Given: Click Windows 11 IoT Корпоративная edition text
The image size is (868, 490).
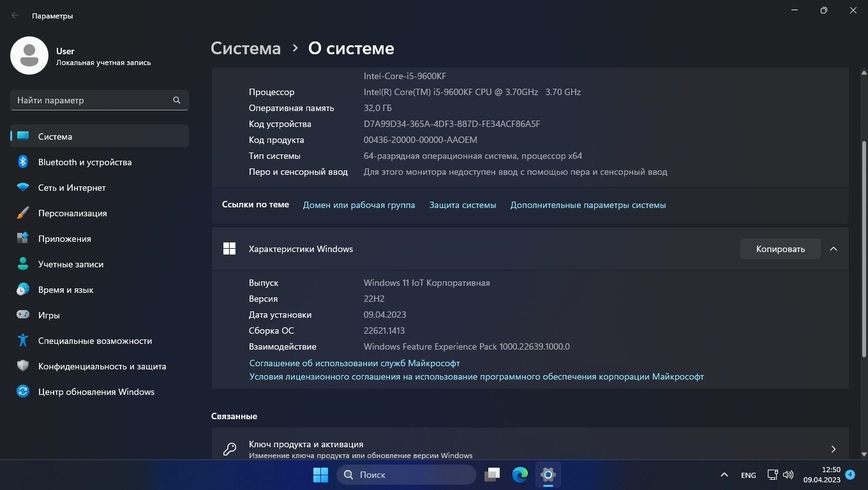Looking at the screenshot, I should 426,283.
